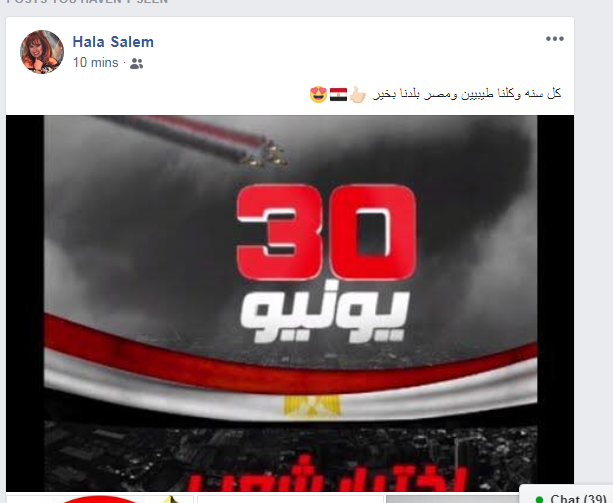
Task: Click the thumbs-up emoji in post text
Action: click(357, 94)
